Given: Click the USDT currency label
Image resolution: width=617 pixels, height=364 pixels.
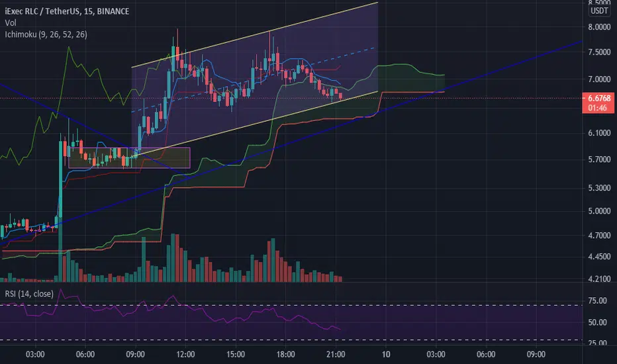Looking at the screenshot, I should tap(599, 11).
